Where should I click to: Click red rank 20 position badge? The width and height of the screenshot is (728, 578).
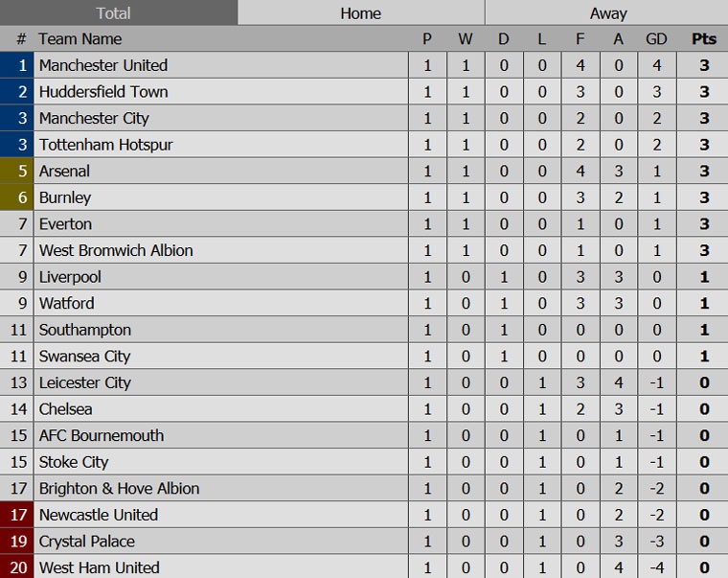(x=16, y=567)
